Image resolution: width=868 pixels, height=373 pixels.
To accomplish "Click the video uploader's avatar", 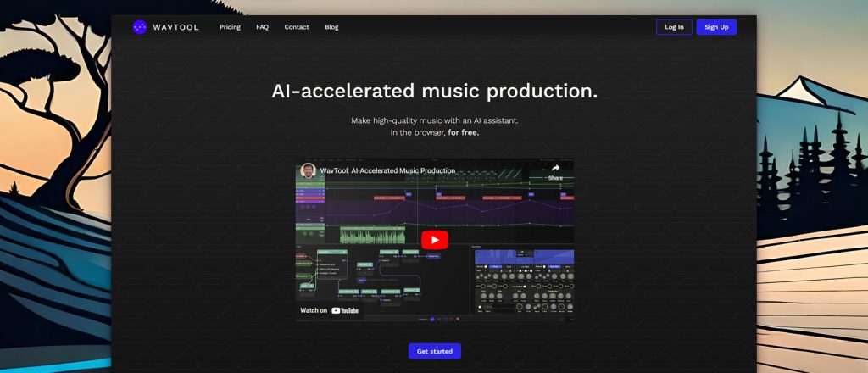I will [309, 170].
